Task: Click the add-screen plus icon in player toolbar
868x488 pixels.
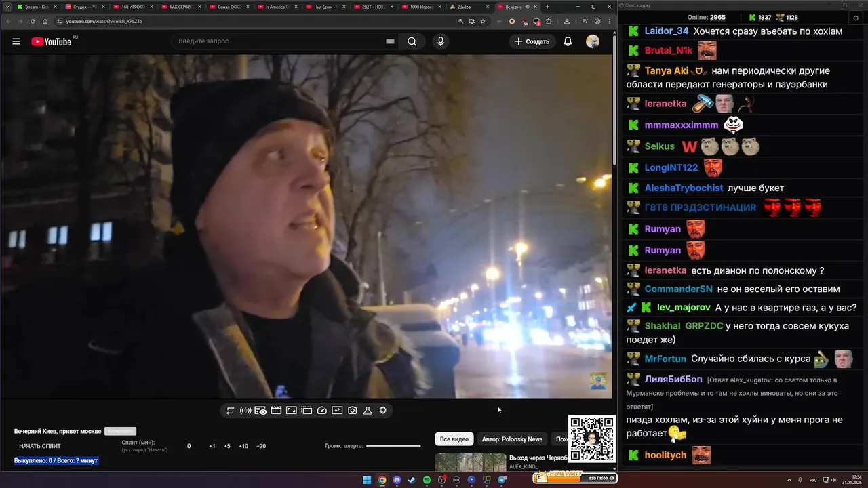Action: pyautogui.click(x=337, y=410)
